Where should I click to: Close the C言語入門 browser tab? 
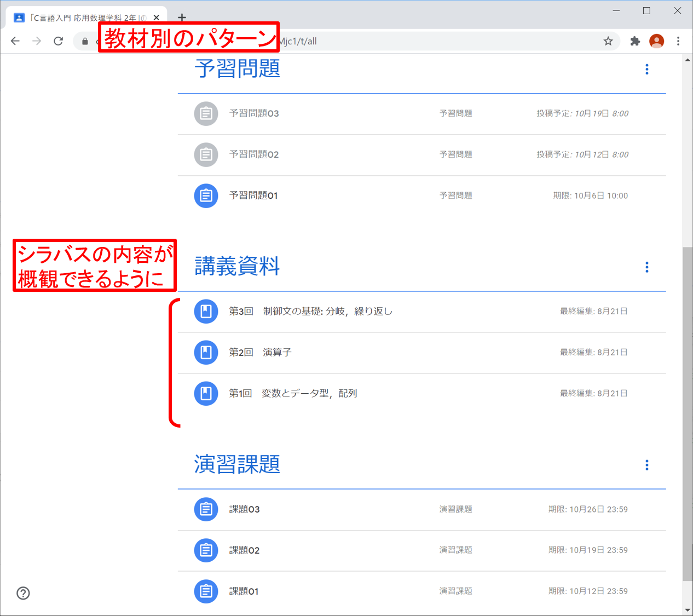[x=157, y=18]
